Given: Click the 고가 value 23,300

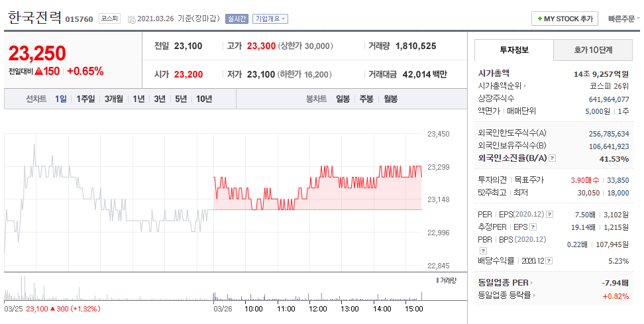Looking at the screenshot, I should [261, 46].
